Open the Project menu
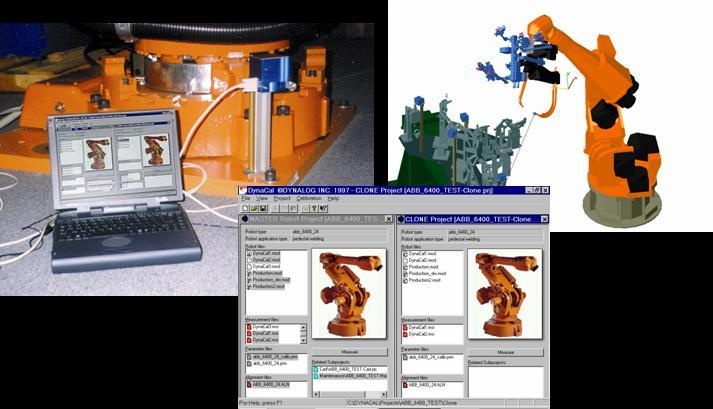This screenshot has height=409, width=713. [282, 198]
